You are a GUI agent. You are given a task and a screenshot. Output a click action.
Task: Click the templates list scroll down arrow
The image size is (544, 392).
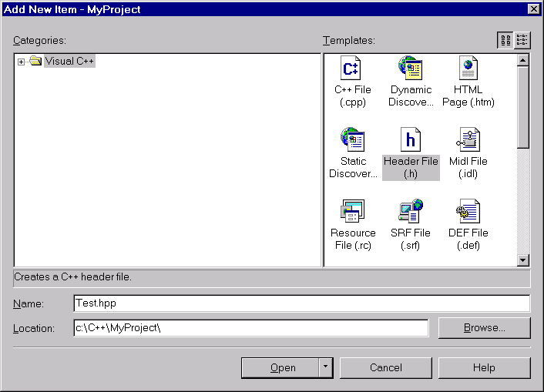523,260
